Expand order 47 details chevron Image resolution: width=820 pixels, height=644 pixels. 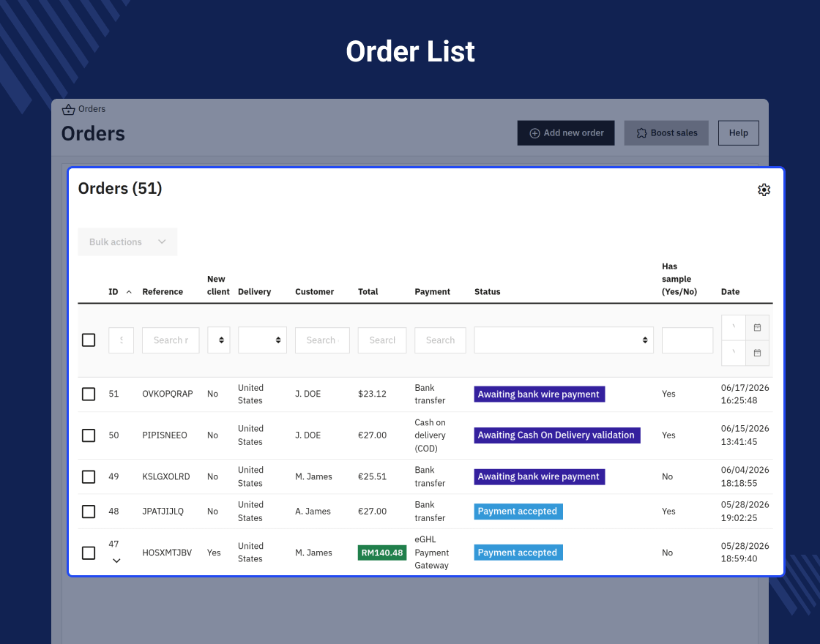116,561
